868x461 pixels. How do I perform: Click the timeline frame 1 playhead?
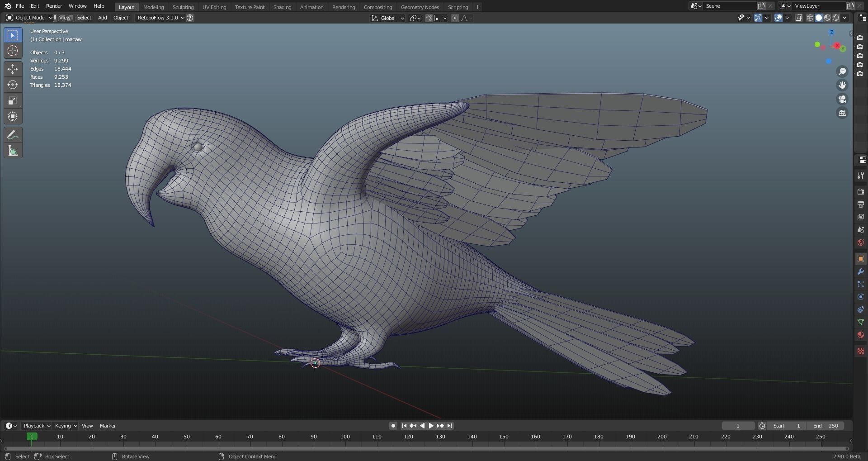pos(32,437)
